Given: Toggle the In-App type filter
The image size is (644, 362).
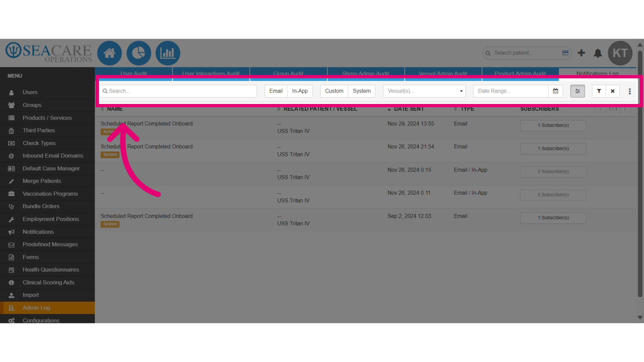Looking at the screenshot, I should pyautogui.click(x=300, y=91).
